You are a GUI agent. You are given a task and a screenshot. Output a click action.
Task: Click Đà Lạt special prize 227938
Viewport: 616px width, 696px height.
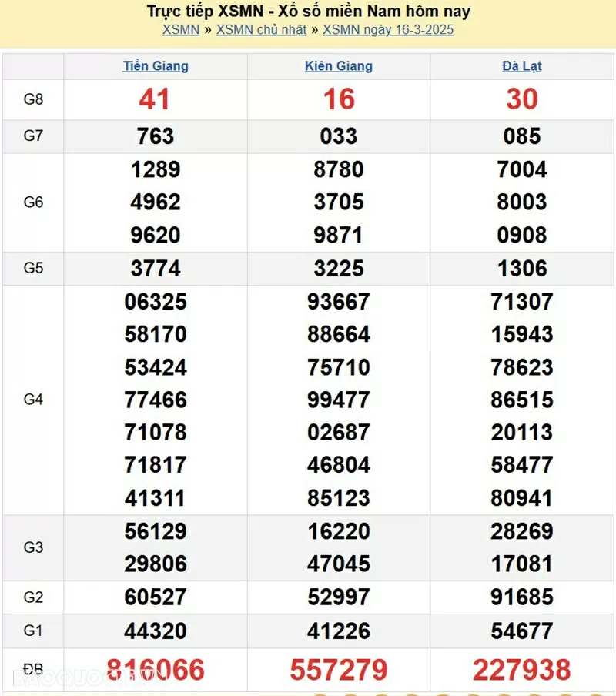coord(522,670)
